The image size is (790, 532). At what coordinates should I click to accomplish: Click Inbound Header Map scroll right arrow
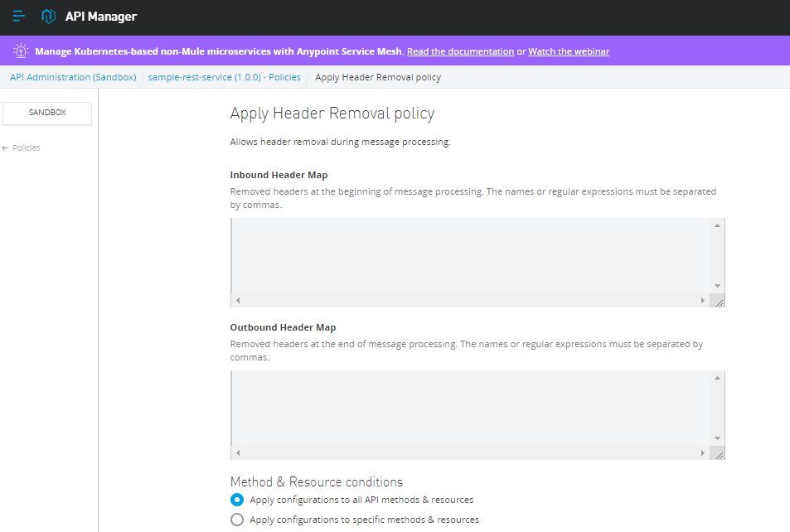pos(703,300)
